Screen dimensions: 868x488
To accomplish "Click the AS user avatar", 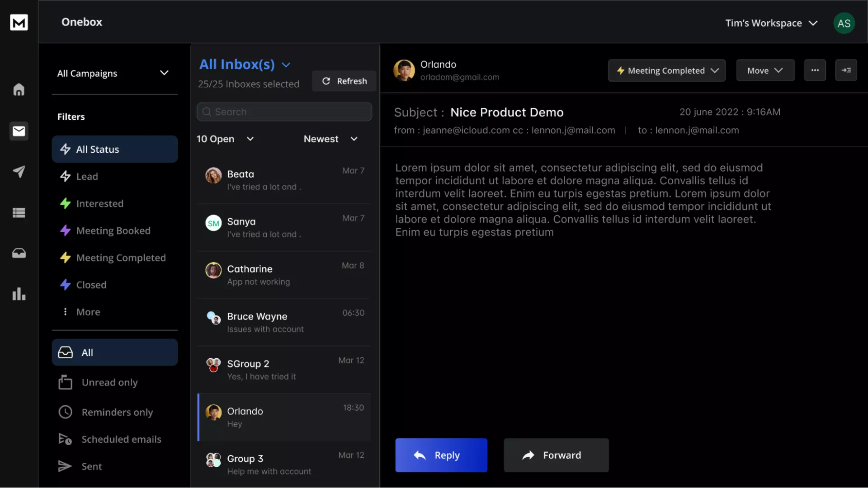I will point(844,23).
